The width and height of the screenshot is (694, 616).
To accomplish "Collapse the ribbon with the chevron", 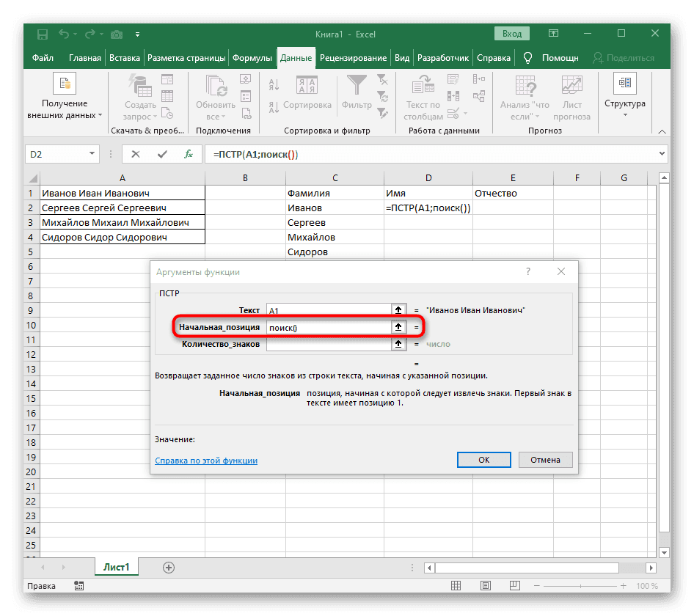I will (x=661, y=131).
